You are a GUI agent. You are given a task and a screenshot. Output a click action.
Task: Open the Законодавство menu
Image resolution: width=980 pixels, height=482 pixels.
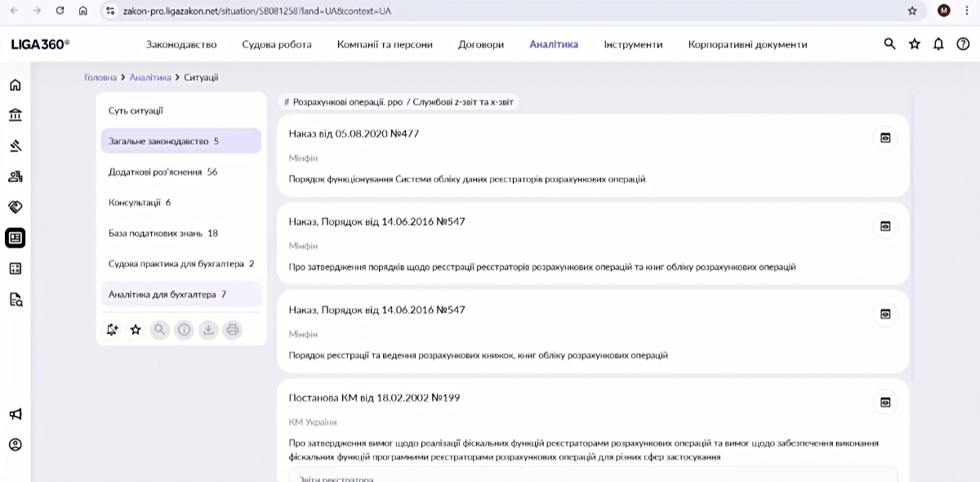coord(181,45)
